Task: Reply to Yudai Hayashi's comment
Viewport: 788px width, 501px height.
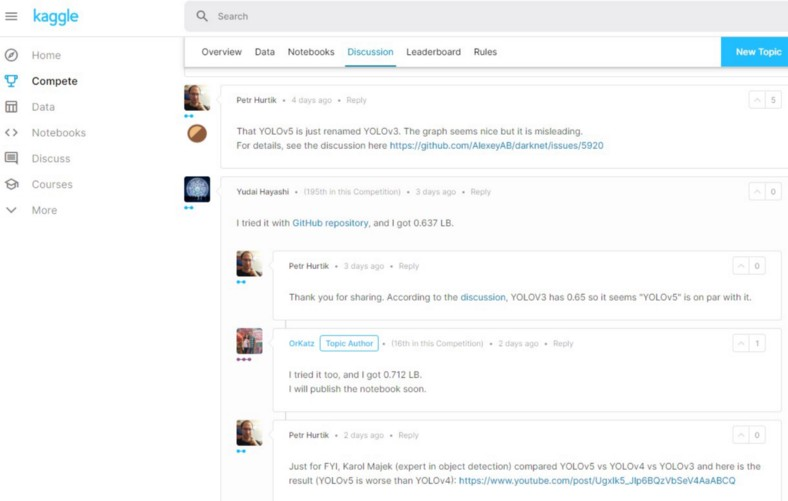Action: coord(480,191)
